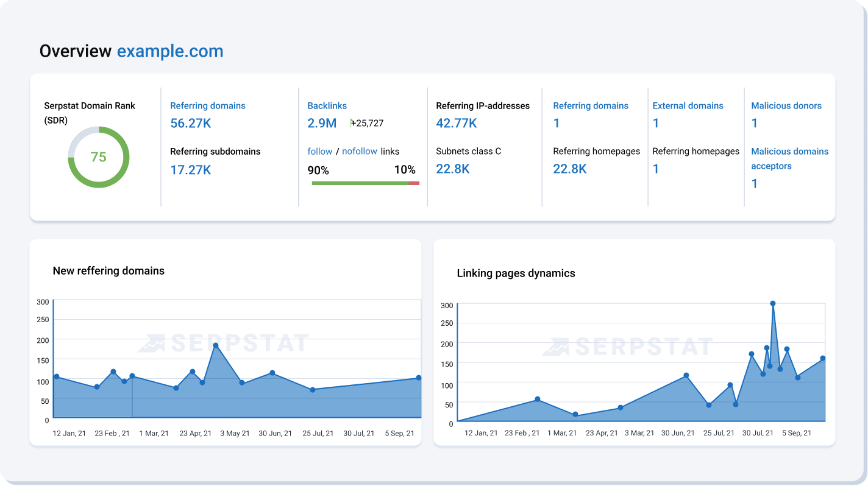Click the Referring subdomains 17.27K value

pyautogui.click(x=190, y=169)
